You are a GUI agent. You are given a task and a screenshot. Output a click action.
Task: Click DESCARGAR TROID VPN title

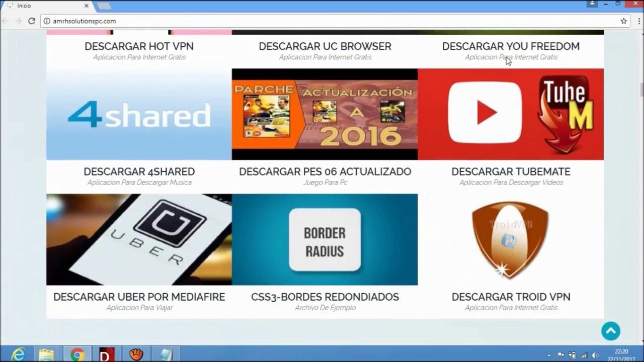511,297
